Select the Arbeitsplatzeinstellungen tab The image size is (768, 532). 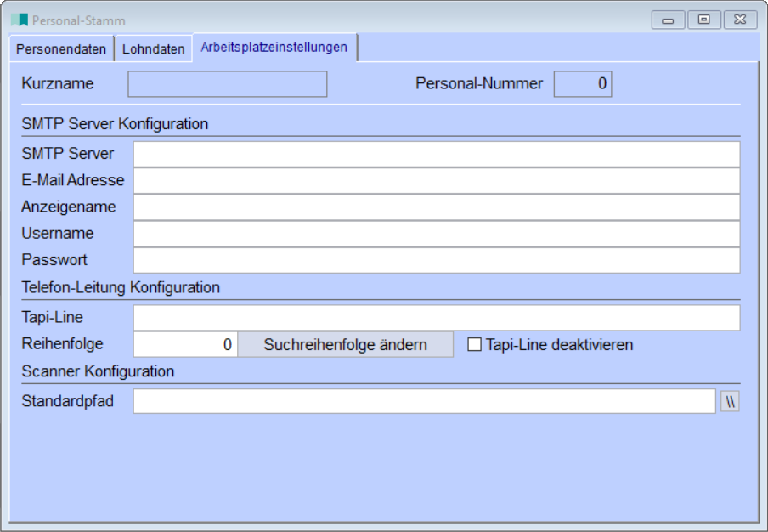tap(274, 48)
